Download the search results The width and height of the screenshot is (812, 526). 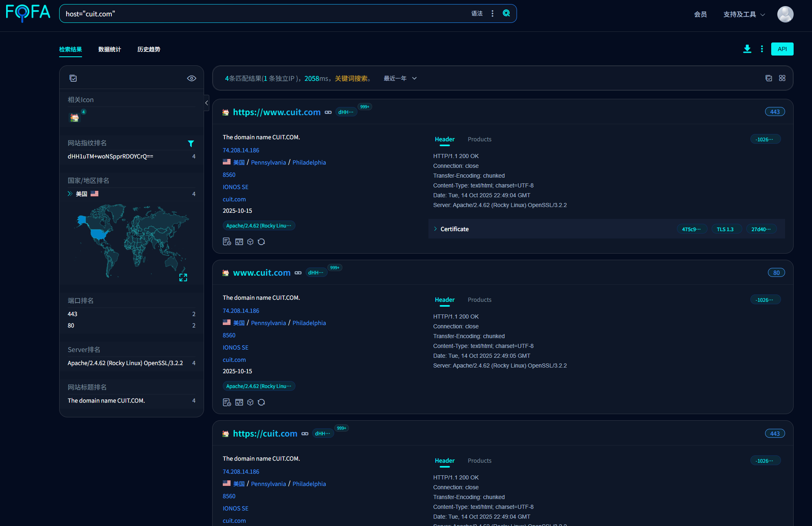[x=747, y=49]
